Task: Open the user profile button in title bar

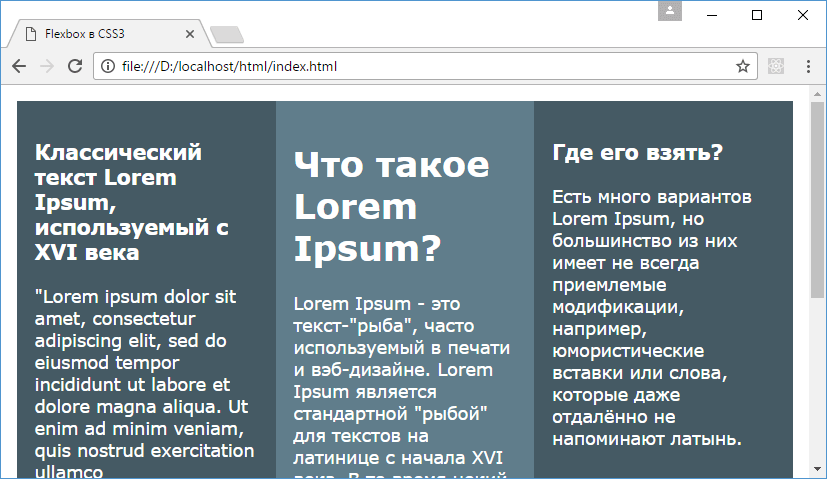Action: click(x=669, y=11)
